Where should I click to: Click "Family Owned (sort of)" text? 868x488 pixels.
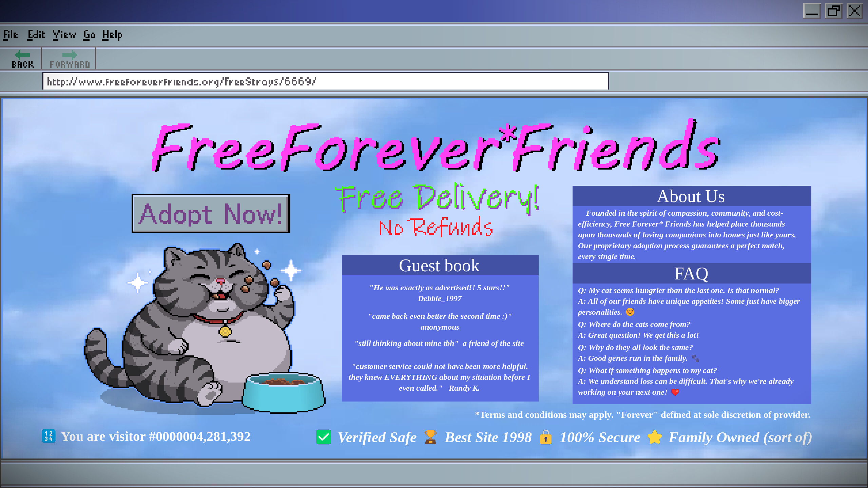coord(740,437)
